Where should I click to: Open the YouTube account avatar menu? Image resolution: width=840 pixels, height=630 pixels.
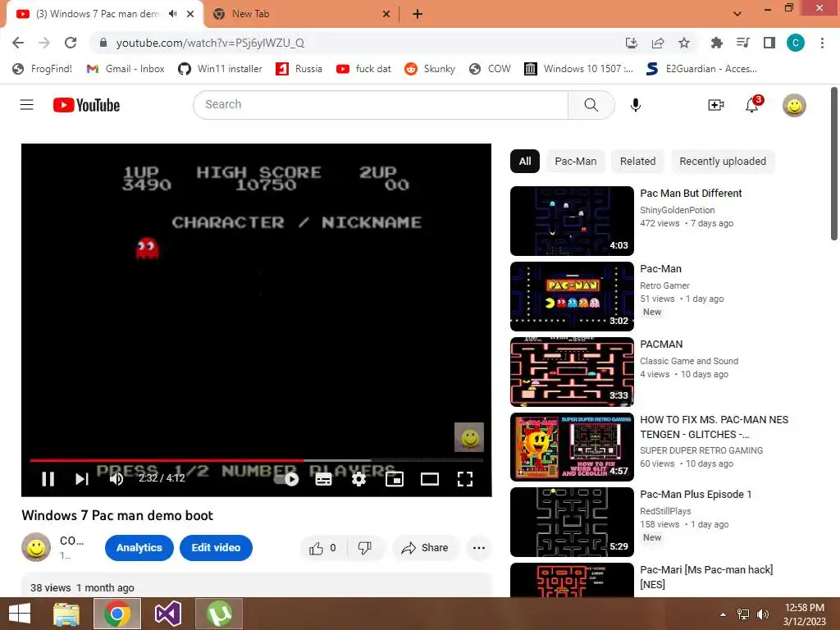(794, 106)
